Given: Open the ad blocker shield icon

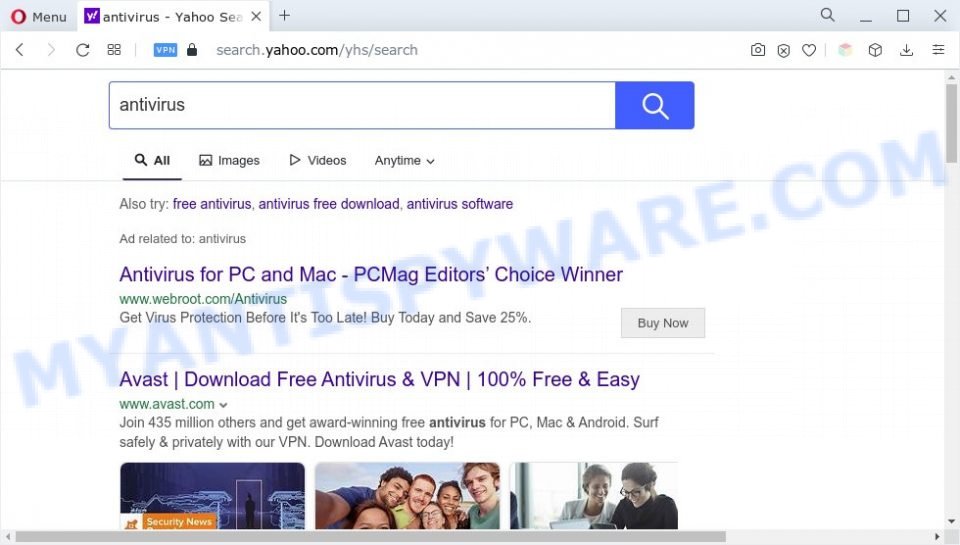Looking at the screenshot, I should tap(783, 50).
